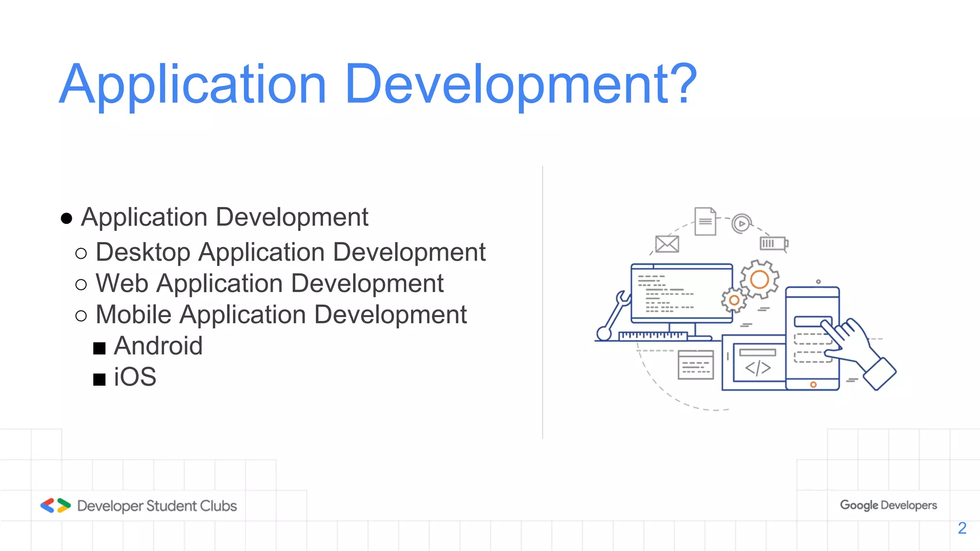Click the battery icon in illustration
This screenshot has width=980, height=551.
point(773,243)
